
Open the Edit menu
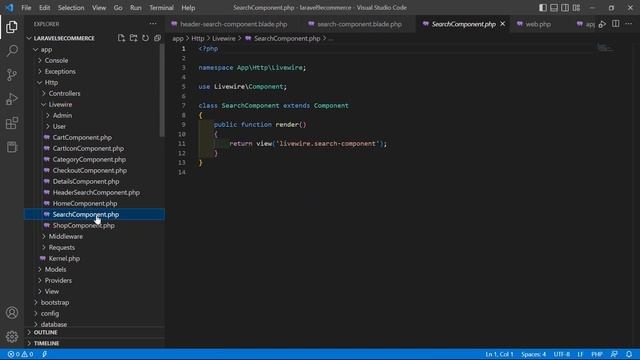[x=44, y=8]
